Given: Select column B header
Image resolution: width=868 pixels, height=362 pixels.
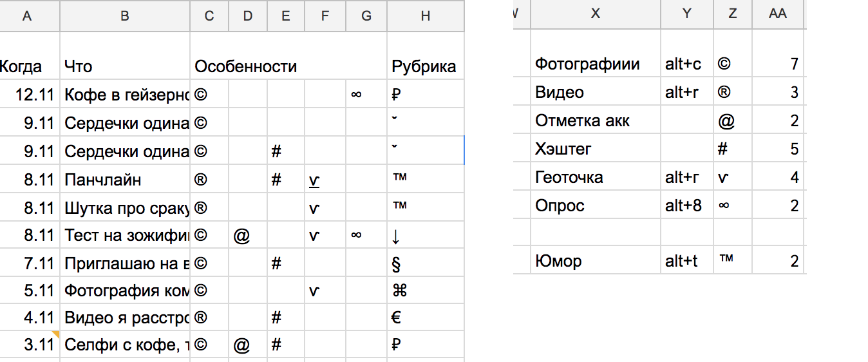Looking at the screenshot, I should (125, 16).
